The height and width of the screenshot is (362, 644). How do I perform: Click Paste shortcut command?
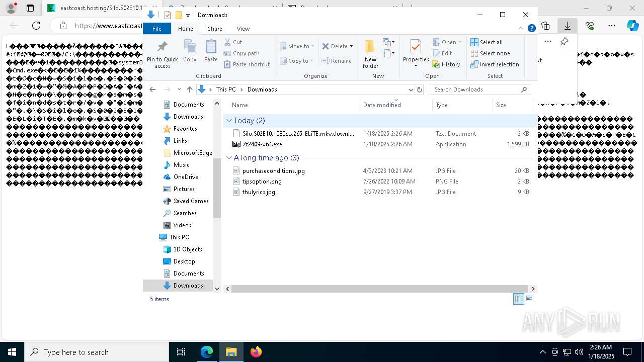click(247, 64)
